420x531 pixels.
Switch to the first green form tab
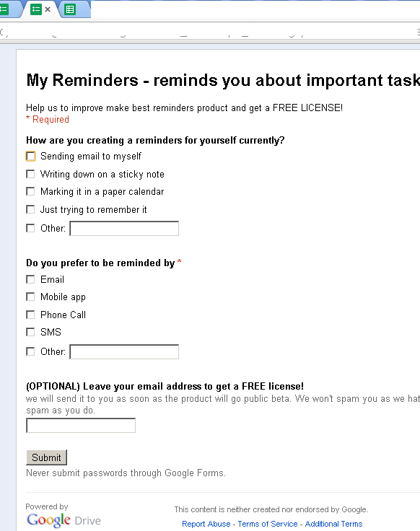[4, 9]
